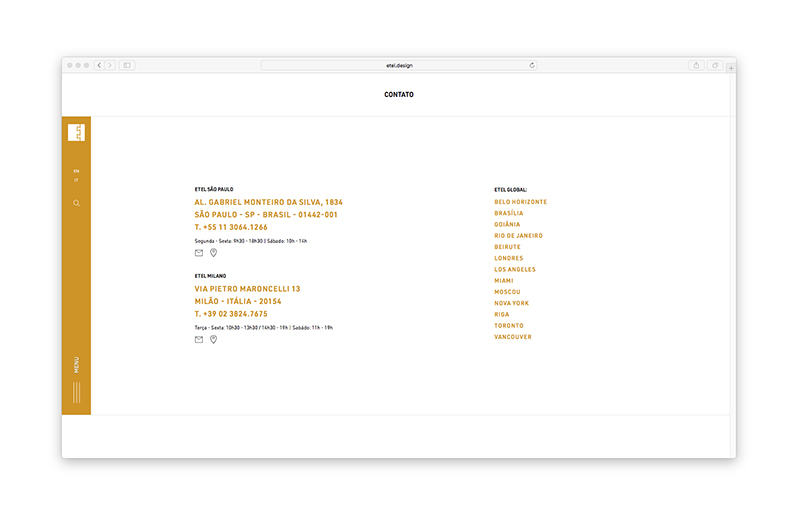Click the CONTATO page heading
This screenshot has width=800, height=517.
pos(399,94)
